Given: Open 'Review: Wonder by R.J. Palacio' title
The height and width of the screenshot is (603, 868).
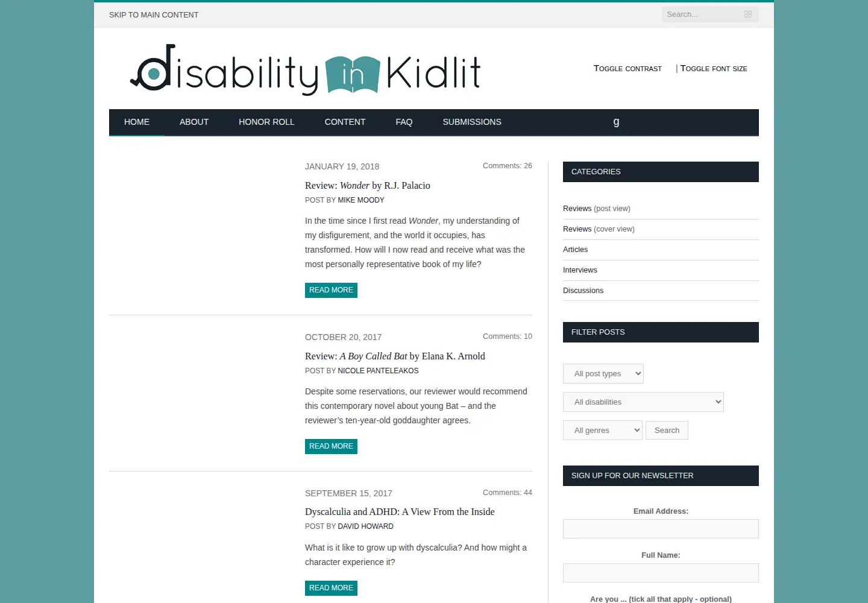Looking at the screenshot, I should [368, 186].
